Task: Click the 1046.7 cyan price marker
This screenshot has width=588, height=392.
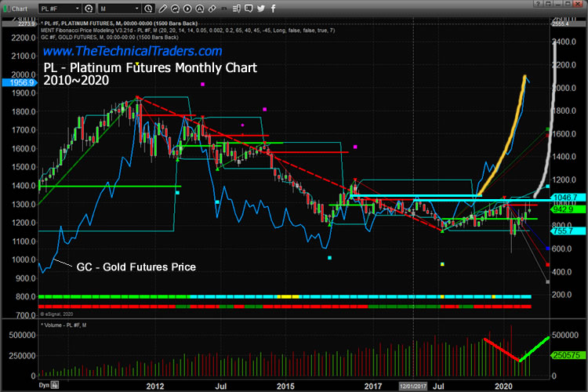Action: click(564, 198)
